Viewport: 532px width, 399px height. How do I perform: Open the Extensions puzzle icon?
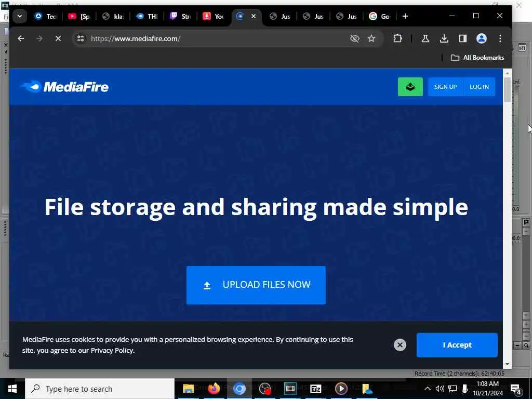397,38
